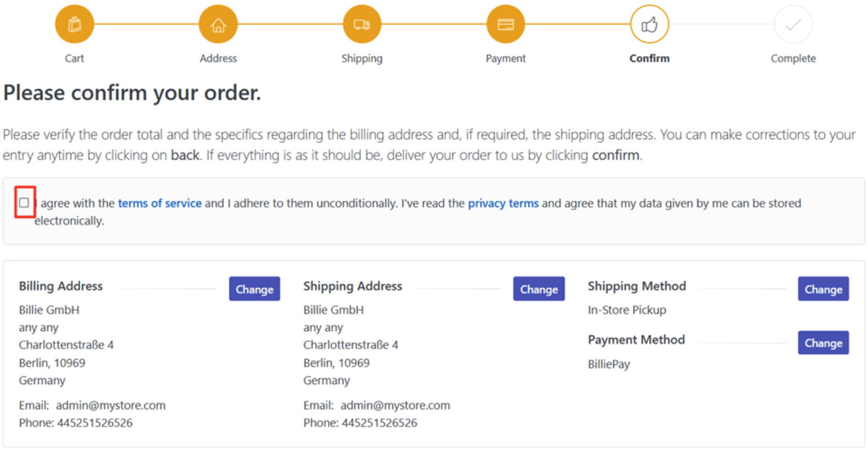This screenshot has height=450, width=868.
Task: Go to the Address house step icon
Action: (x=218, y=25)
